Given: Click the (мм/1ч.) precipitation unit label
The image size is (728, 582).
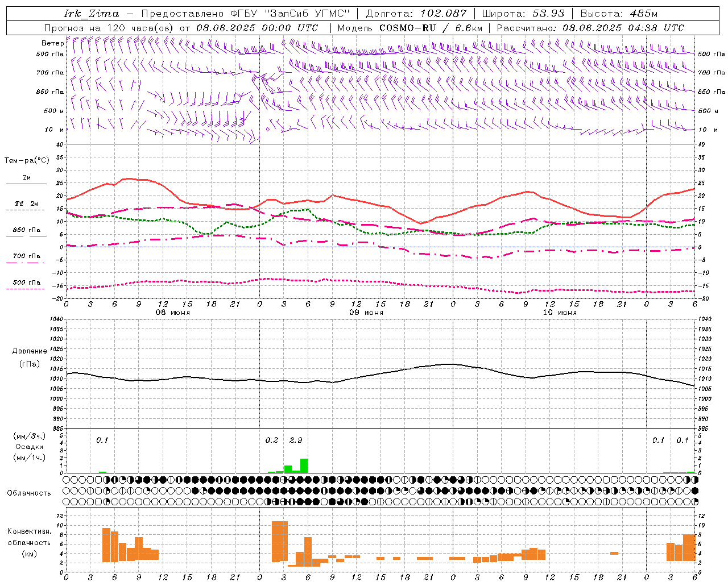Looking at the screenshot, I should click(x=30, y=458).
